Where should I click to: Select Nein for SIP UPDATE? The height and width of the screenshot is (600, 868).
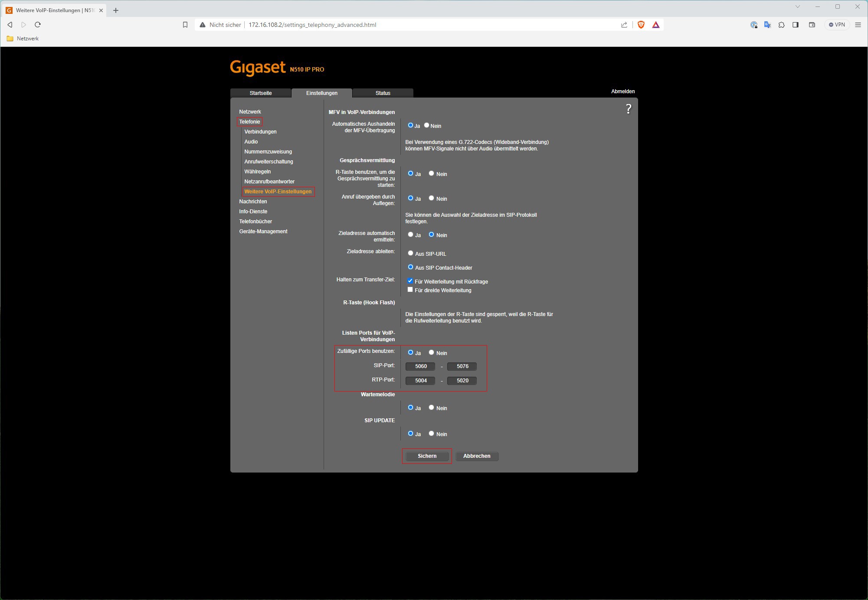click(431, 434)
